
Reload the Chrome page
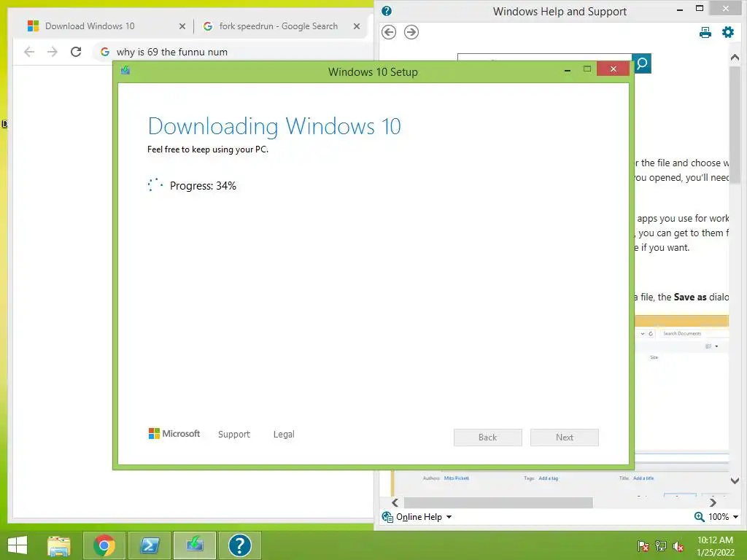(76, 52)
